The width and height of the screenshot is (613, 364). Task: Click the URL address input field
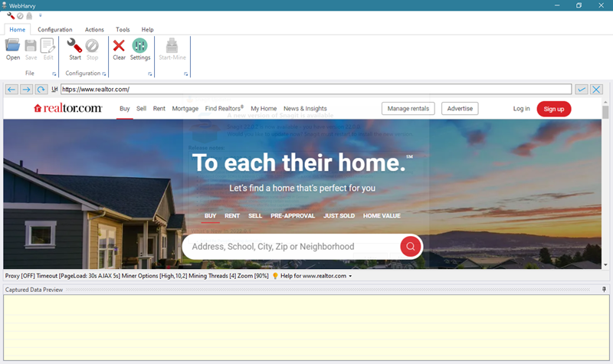tap(316, 90)
